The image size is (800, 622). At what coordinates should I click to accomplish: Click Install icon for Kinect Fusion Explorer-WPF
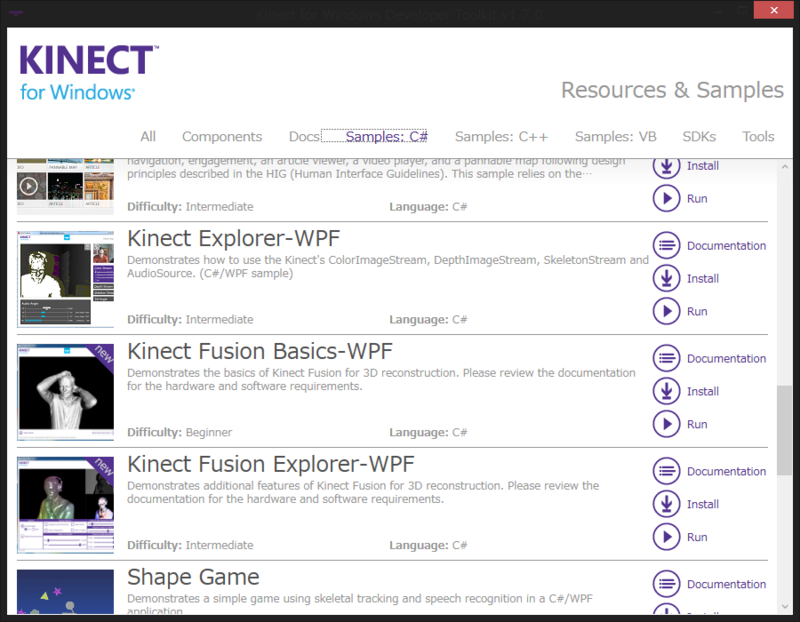click(666, 504)
